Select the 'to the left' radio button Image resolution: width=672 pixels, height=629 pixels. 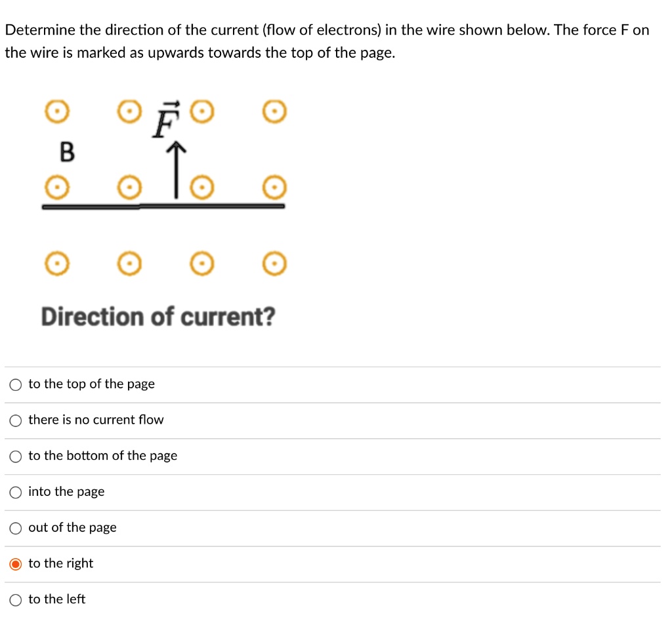[15, 599]
